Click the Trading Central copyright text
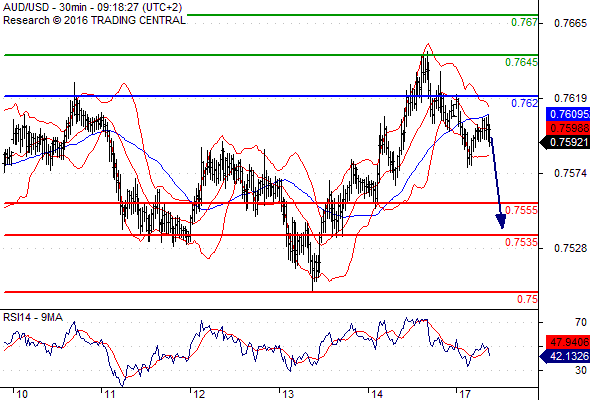The height and width of the screenshot is (400, 590). [x=94, y=20]
